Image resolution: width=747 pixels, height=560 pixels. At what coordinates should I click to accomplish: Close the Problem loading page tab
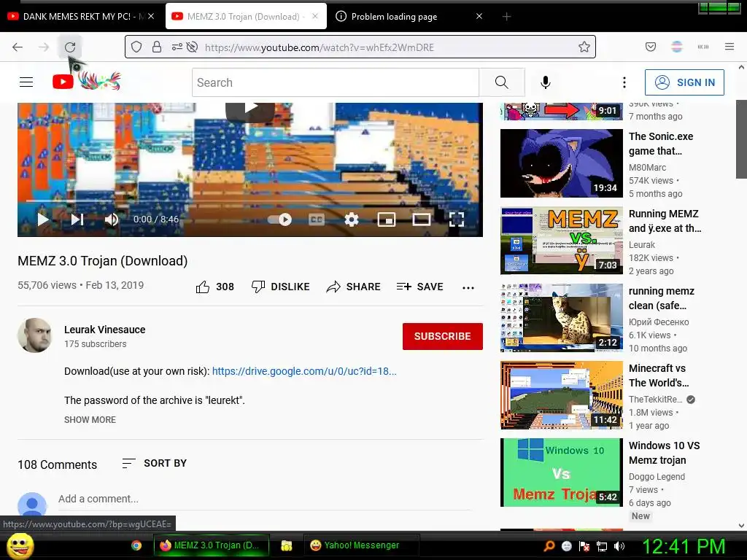pos(479,16)
